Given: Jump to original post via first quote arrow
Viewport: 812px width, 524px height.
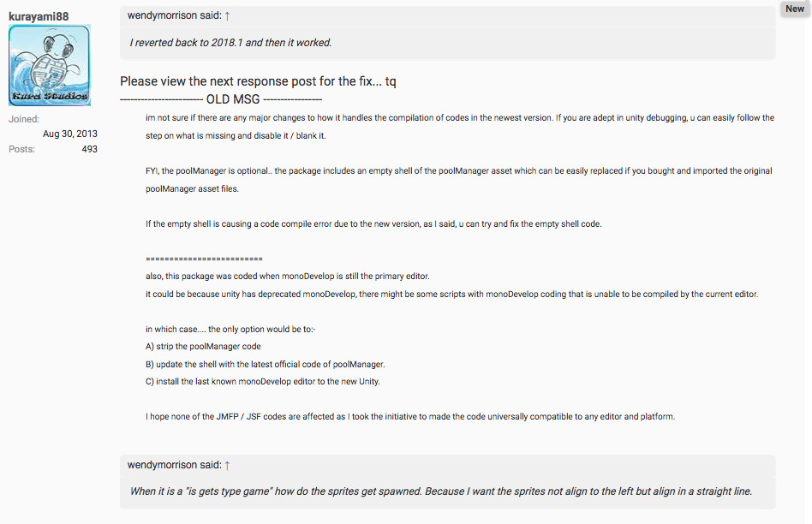Looking at the screenshot, I should pyautogui.click(x=227, y=16).
